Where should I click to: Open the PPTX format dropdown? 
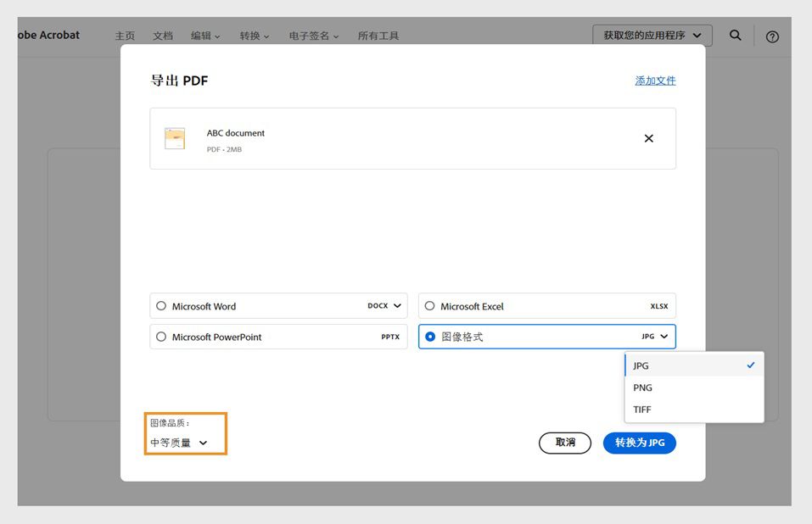click(x=392, y=337)
